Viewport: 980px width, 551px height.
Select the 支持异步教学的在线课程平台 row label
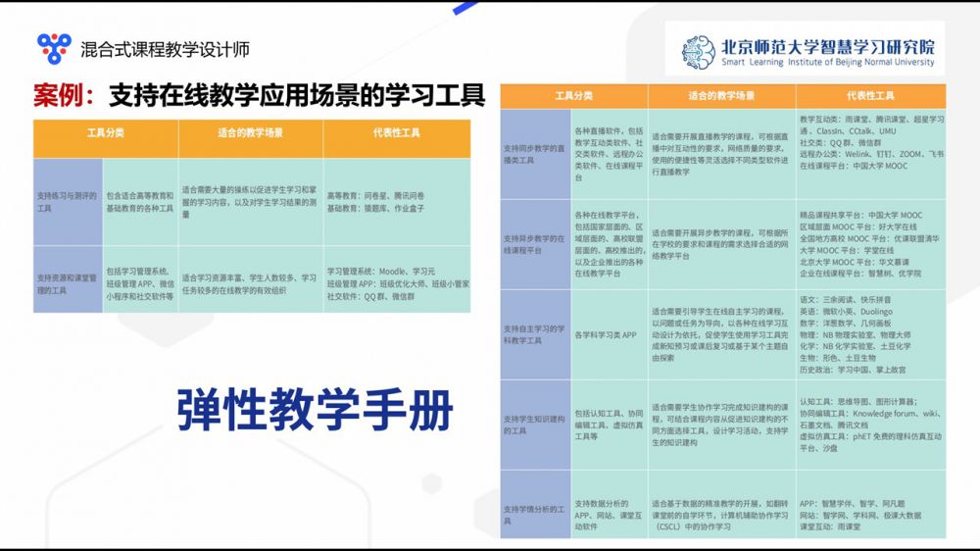(x=535, y=244)
